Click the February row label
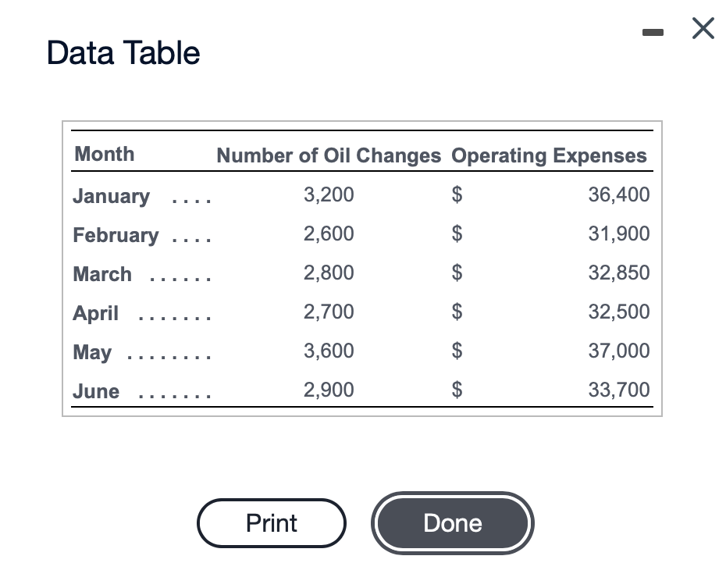726x588 pixels. [x=116, y=235]
